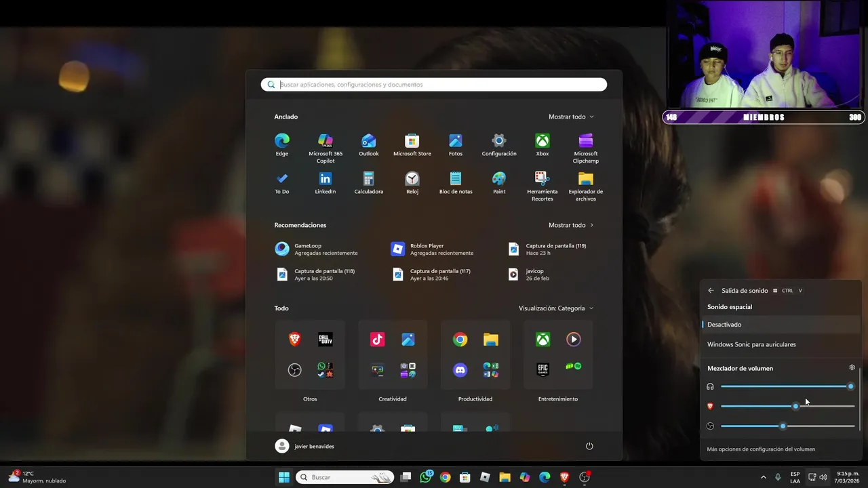Viewport: 868px width, 488px height.
Task: Open Task View on the taskbar
Action: coord(406,477)
